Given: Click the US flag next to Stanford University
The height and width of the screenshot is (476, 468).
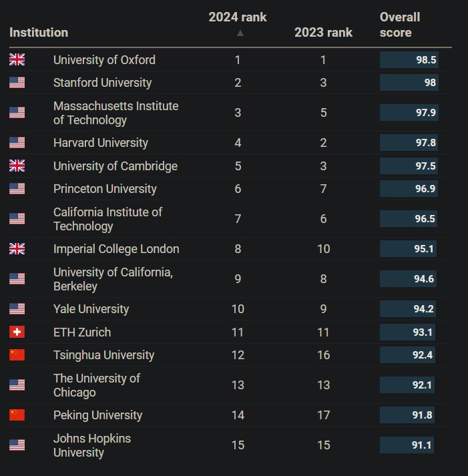Looking at the screenshot, I should point(17,83).
